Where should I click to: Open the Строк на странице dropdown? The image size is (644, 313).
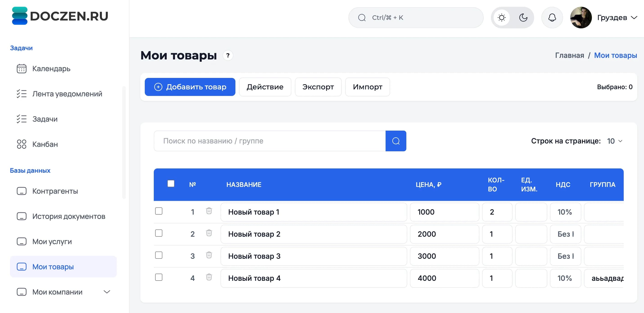click(615, 141)
